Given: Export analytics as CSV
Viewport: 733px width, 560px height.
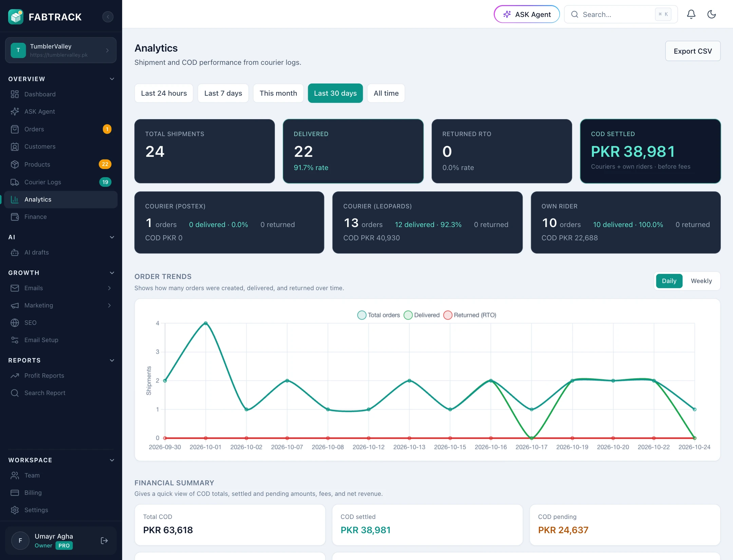Looking at the screenshot, I should 693,51.
